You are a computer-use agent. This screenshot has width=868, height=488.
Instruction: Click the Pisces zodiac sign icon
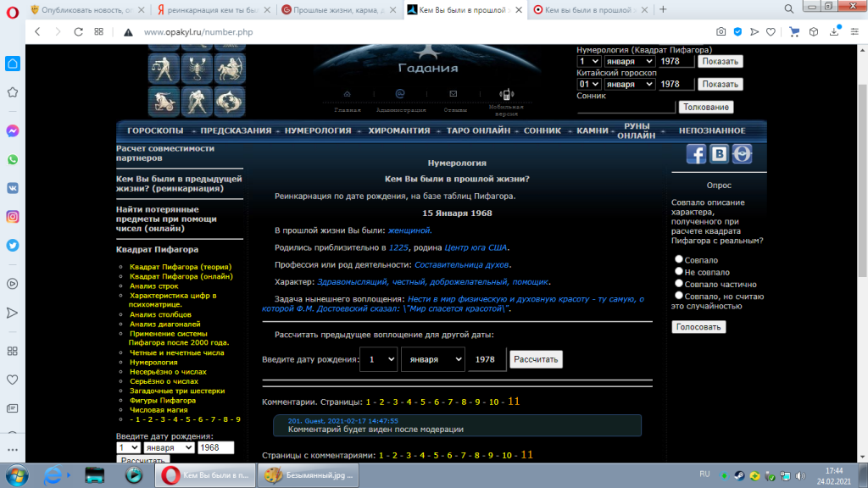click(x=229, y=100)
